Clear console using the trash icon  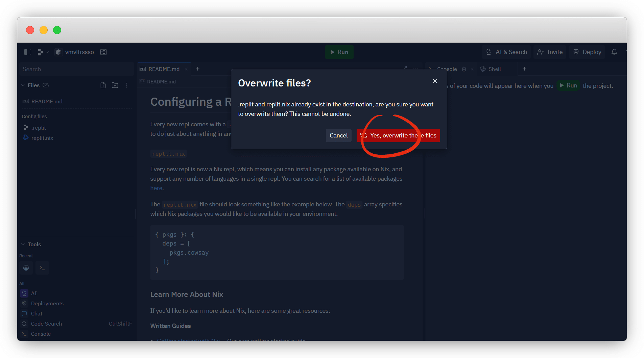(464, 69)
